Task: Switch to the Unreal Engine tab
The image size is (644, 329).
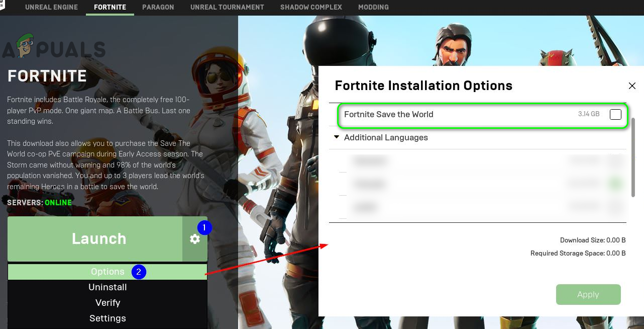Action: [51, 7]
